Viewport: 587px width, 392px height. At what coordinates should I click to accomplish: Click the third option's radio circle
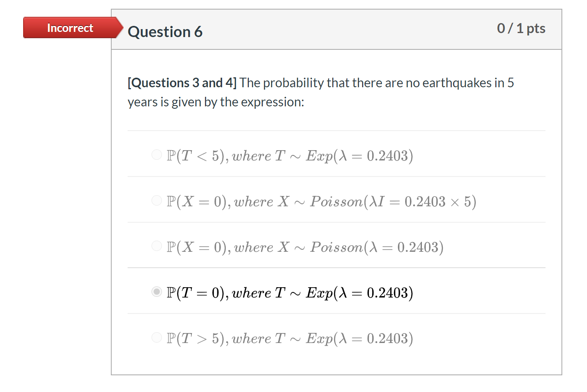point(157,246)
